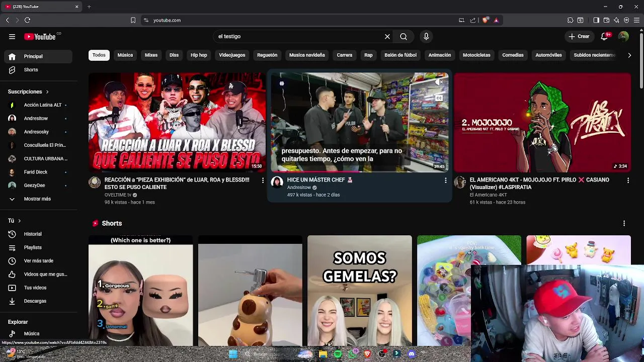Open Brave VPN shield icon

[626, 20]
